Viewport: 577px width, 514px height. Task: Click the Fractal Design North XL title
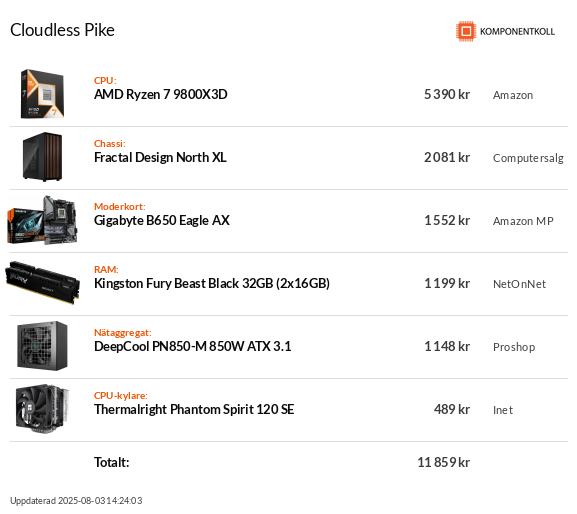(x=160, y=157)
